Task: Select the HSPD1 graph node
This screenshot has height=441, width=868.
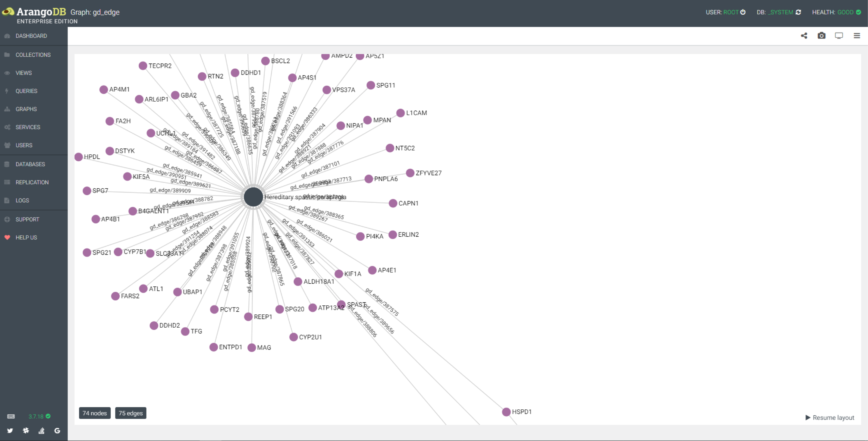Action: 506,412
